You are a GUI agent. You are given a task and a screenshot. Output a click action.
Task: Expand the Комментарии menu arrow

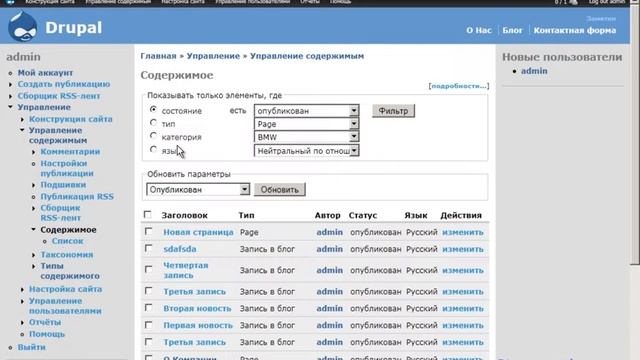(33, 152)
